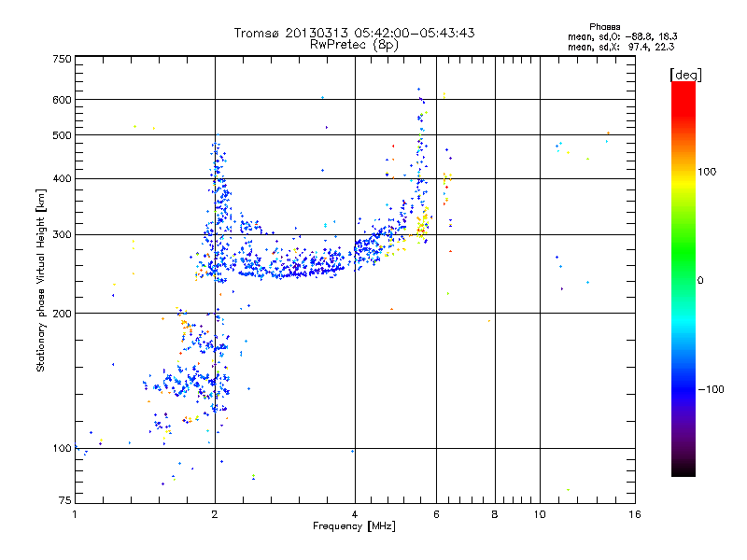Screen dimensions: 747x560
Task: Click the 'Stationary phase Virtual Height [km]' label
Action: (40, 280)
